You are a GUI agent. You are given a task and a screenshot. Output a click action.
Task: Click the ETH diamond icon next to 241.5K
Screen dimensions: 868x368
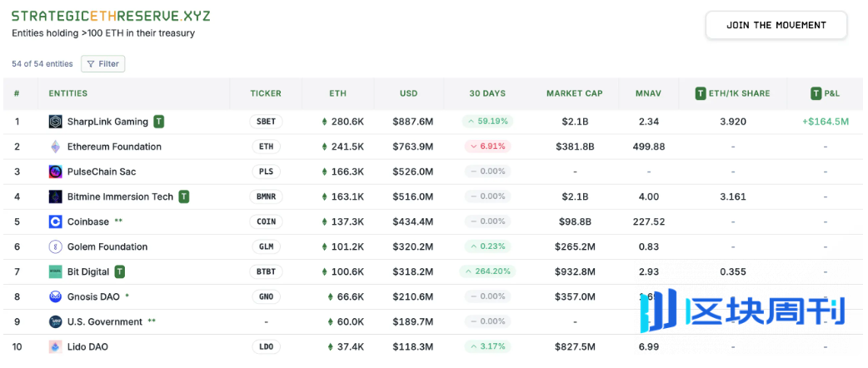tap(324, 147)
